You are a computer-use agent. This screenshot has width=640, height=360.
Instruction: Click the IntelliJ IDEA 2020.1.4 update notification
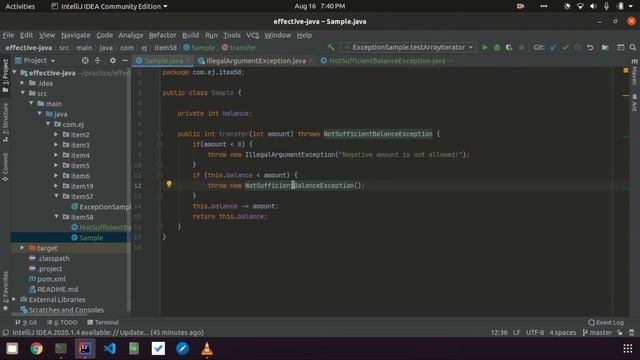point(108,333)
